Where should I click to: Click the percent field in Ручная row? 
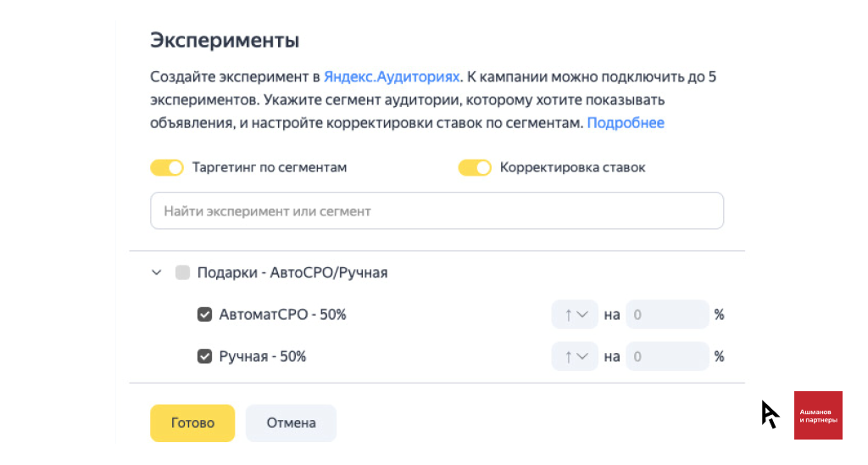(667, 356)
